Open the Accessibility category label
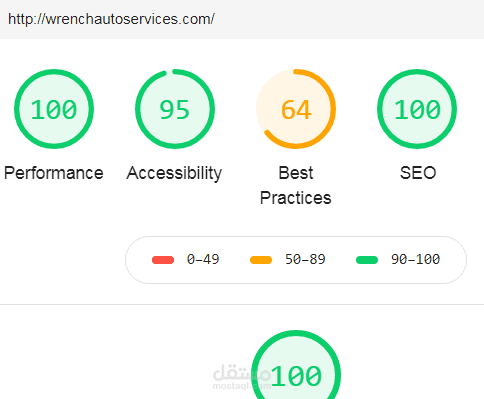484x399 pixels. (174, 173)
